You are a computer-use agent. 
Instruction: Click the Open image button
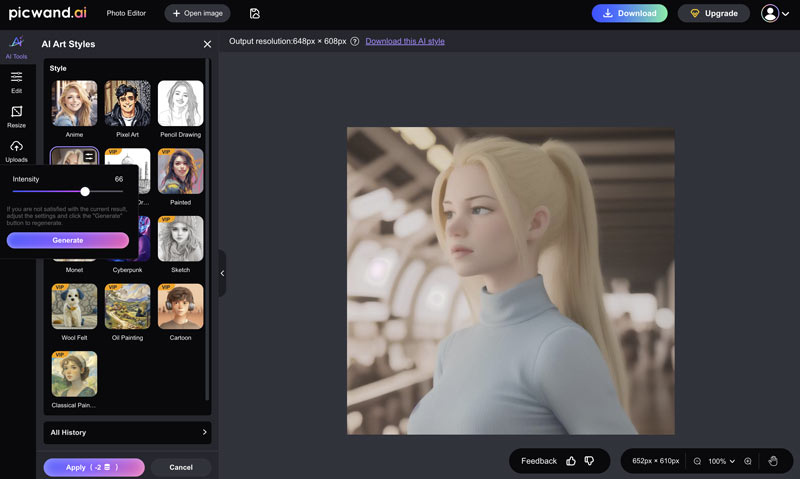coord(197,13)
